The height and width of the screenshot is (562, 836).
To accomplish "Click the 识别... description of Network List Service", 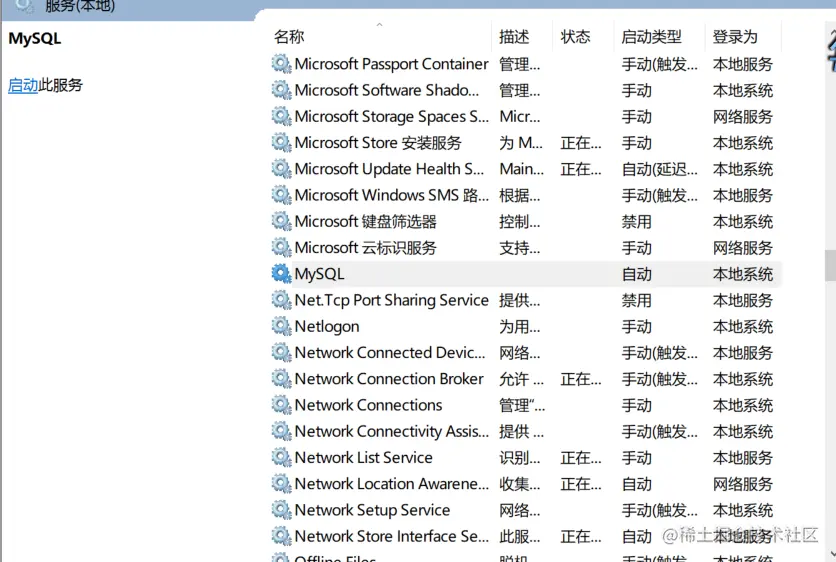I will coord(519,457).
